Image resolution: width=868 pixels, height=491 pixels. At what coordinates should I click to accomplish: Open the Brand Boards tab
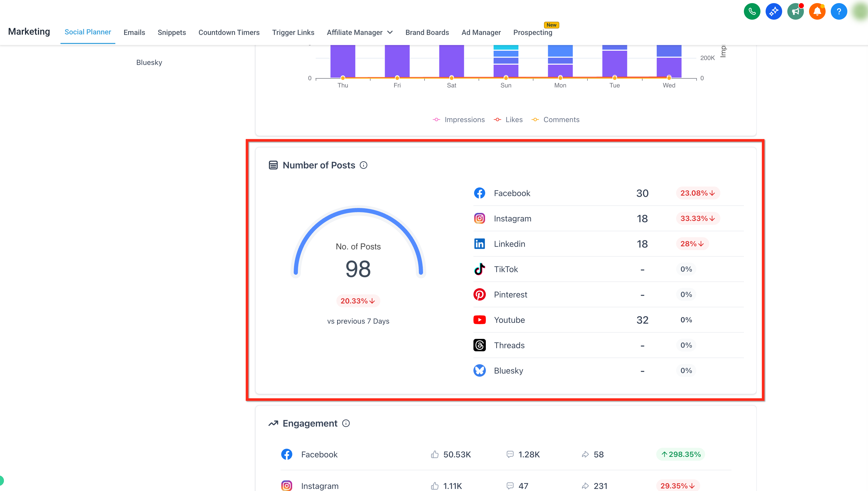(427, 32)
